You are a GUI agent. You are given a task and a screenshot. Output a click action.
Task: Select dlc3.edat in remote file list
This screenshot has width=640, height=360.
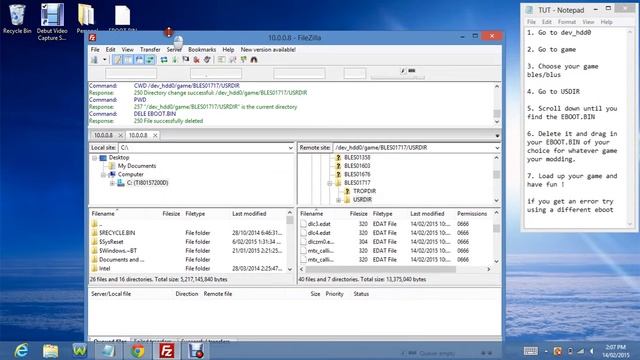coord(319,224)
